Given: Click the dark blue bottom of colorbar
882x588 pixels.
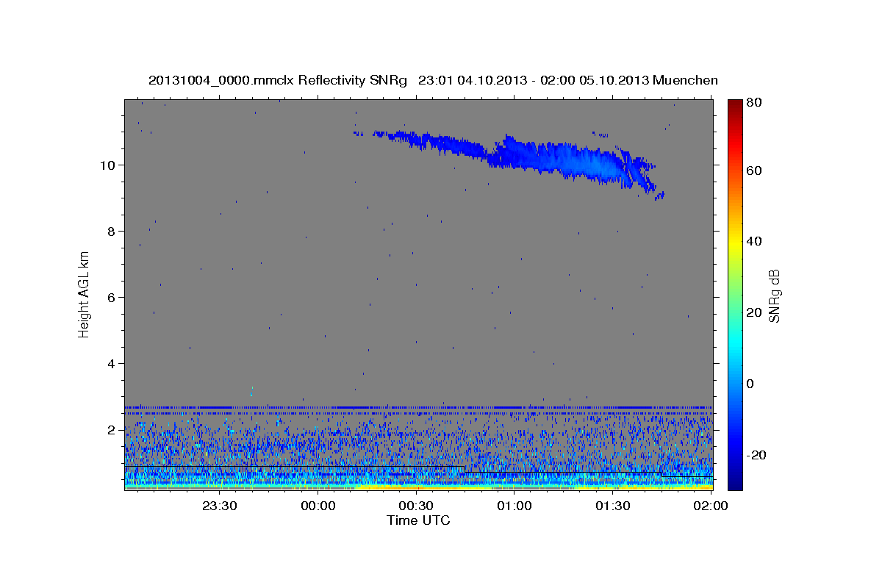Looking at the screenshot, I should point(735,481).
